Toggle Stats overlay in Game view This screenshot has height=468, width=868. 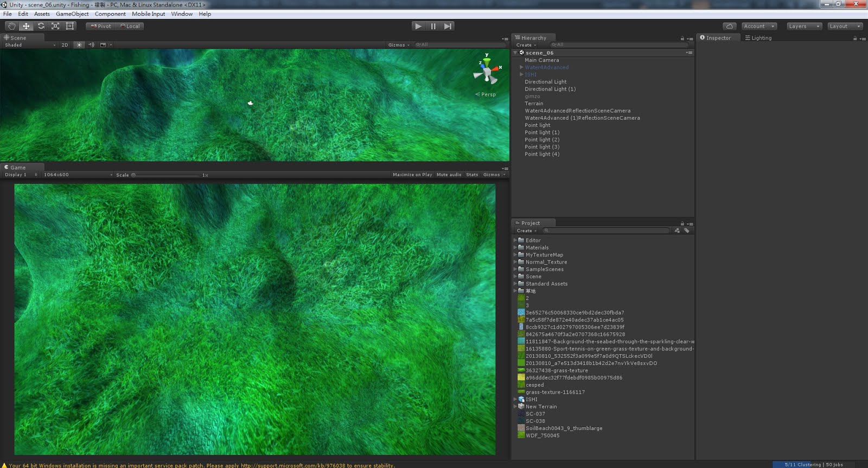(x=472, y=175)
